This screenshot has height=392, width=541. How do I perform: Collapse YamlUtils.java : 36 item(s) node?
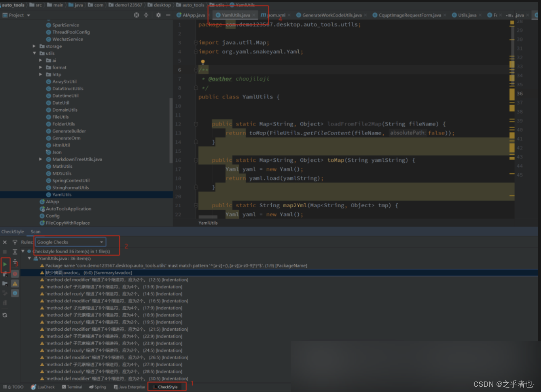29,259
